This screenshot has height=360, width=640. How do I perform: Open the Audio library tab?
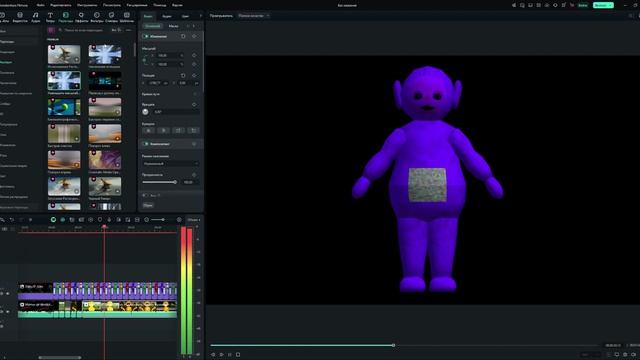[x=36, y=17]
